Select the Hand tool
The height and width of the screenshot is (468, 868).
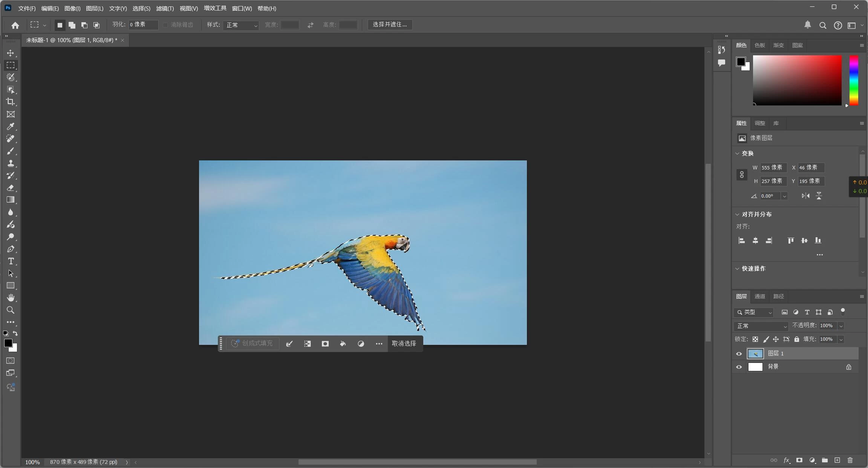[11, 298]
